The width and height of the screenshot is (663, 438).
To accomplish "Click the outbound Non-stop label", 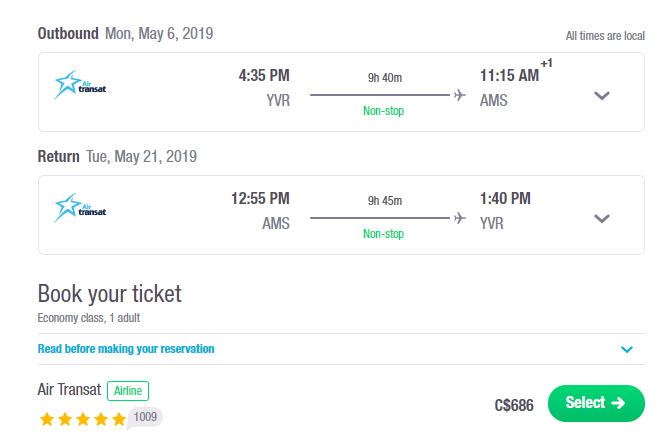I will [384, 111].
